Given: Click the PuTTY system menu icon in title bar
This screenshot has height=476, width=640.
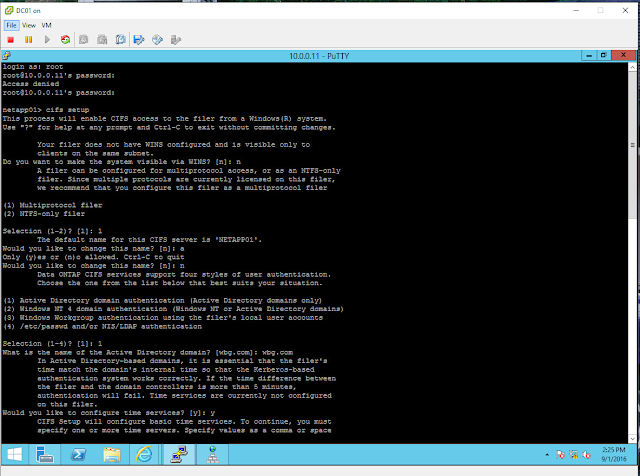Looking at the screenshot, I should [7, 56].
